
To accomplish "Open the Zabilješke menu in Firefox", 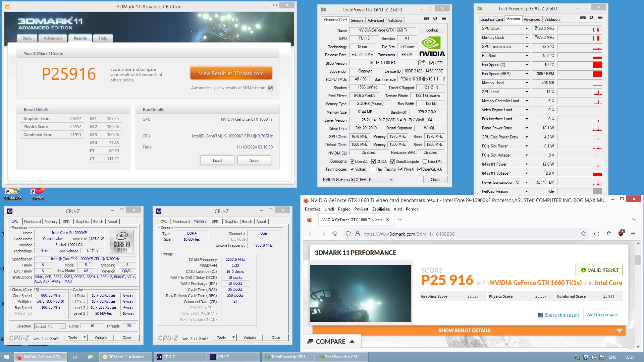I will 381,209.
